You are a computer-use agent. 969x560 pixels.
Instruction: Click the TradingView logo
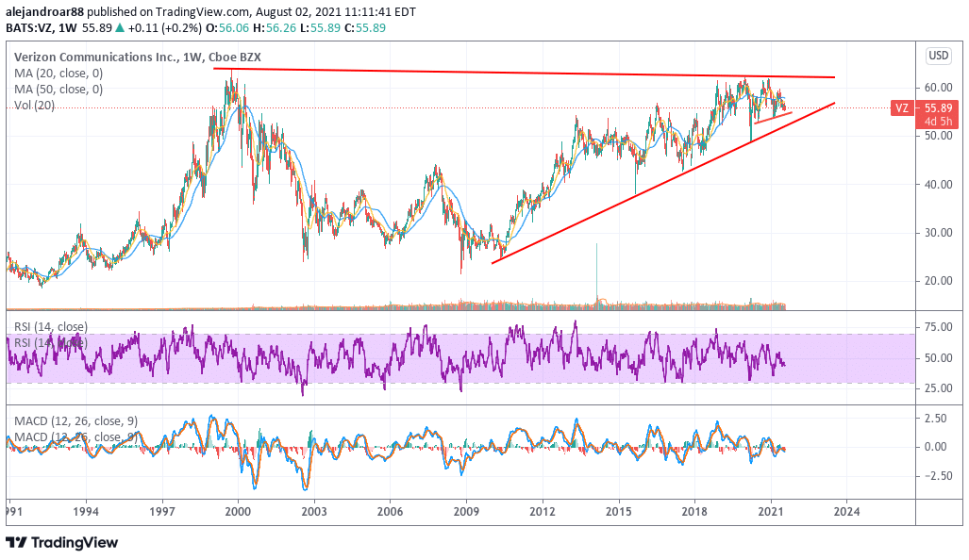click(x=61, y=543)
